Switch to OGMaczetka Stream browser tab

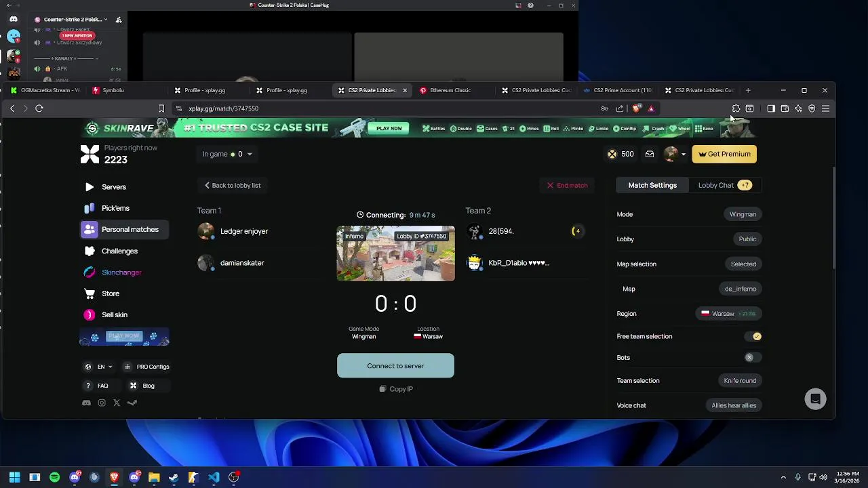[45, 90]
